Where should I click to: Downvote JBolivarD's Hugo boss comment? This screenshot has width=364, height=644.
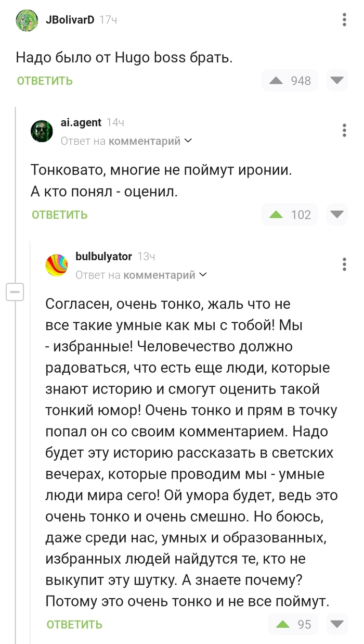(337, 81)
